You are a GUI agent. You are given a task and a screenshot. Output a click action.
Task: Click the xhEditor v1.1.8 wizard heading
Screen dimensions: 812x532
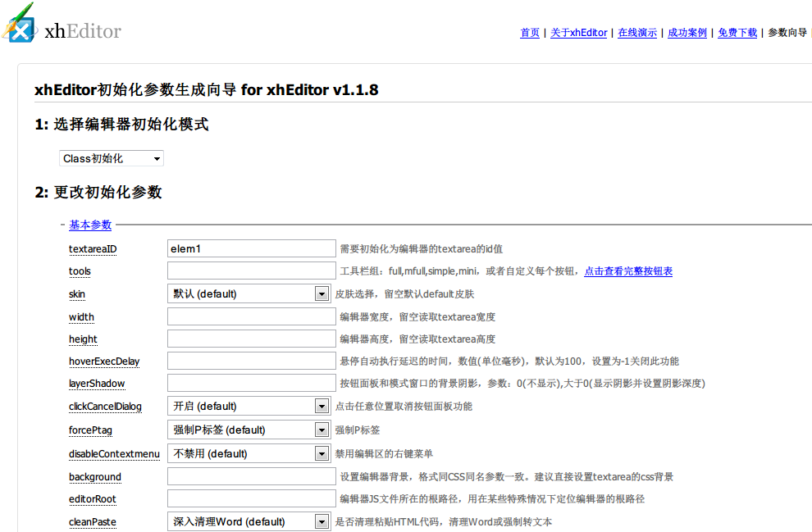click(207, 90)
